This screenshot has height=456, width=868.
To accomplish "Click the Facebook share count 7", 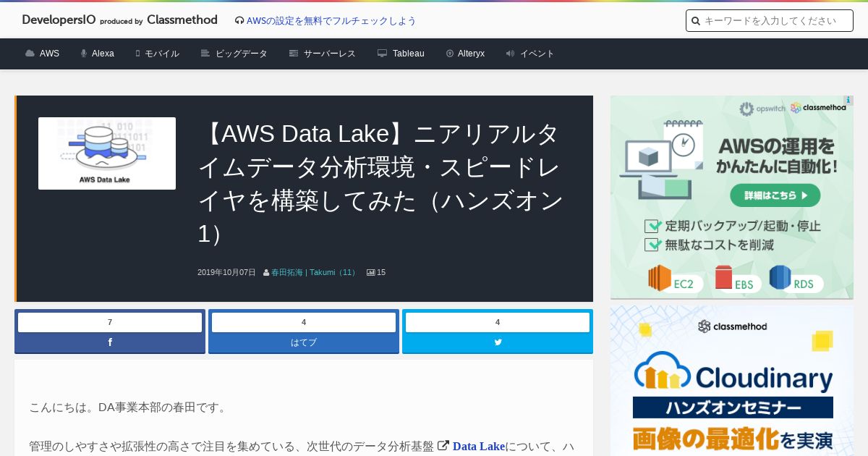I will 110,322.
